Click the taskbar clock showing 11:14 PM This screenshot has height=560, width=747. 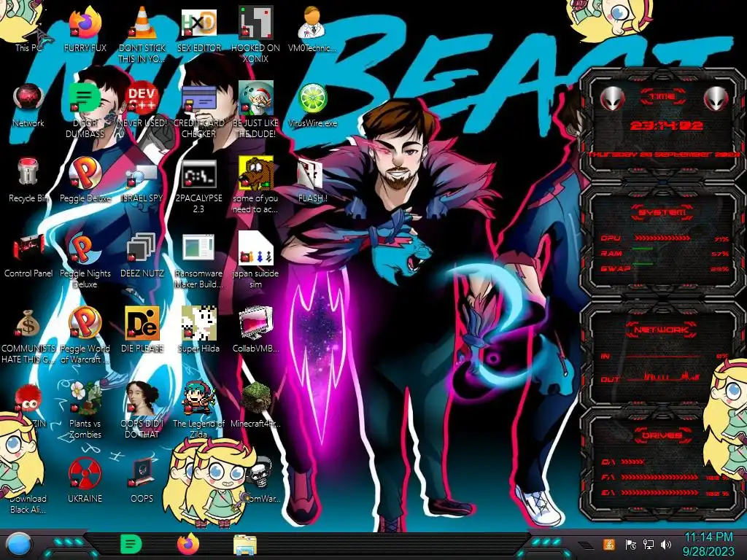click(708, 544)
